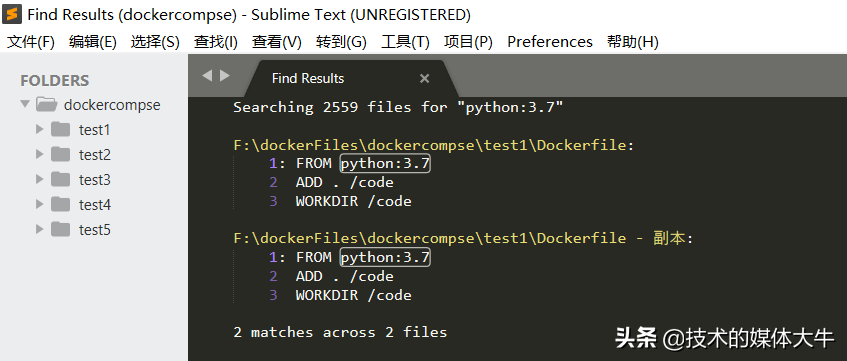Open the 文件(F) menu
Image resolution: width=847 pixels, height=361 pixels.
(x=31, y=42)
